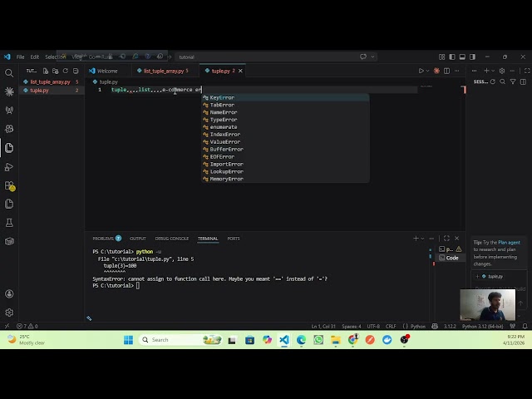Image resolution: width=532 pixels, height=399 pixels.
Task: Choose ValueError suggestion
Action: point(285,142)
